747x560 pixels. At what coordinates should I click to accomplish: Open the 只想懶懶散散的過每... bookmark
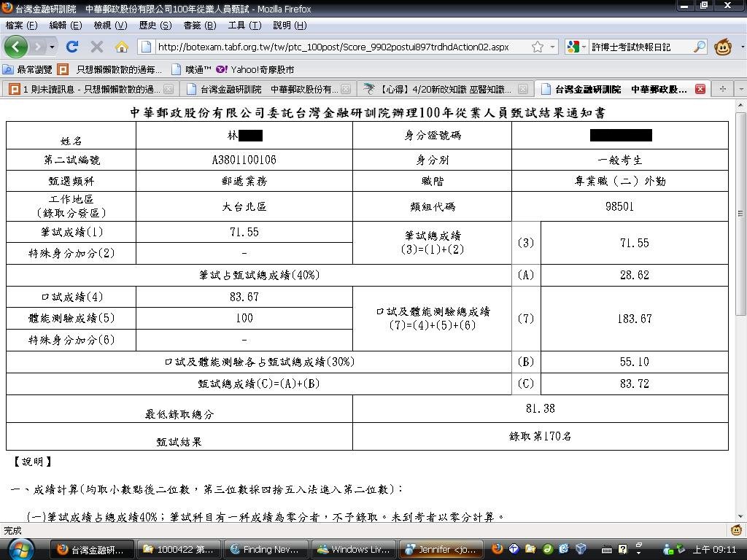[109, 69]
